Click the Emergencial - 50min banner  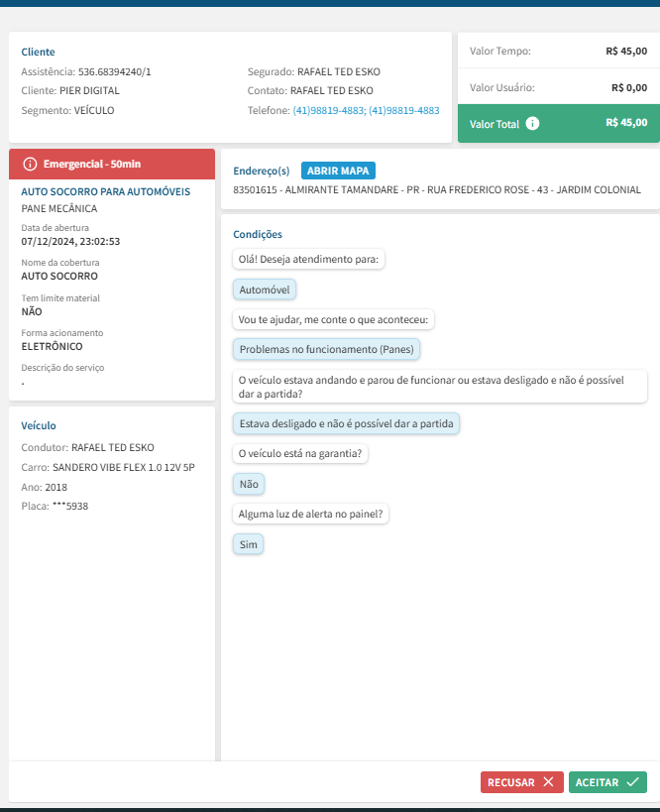112,165
